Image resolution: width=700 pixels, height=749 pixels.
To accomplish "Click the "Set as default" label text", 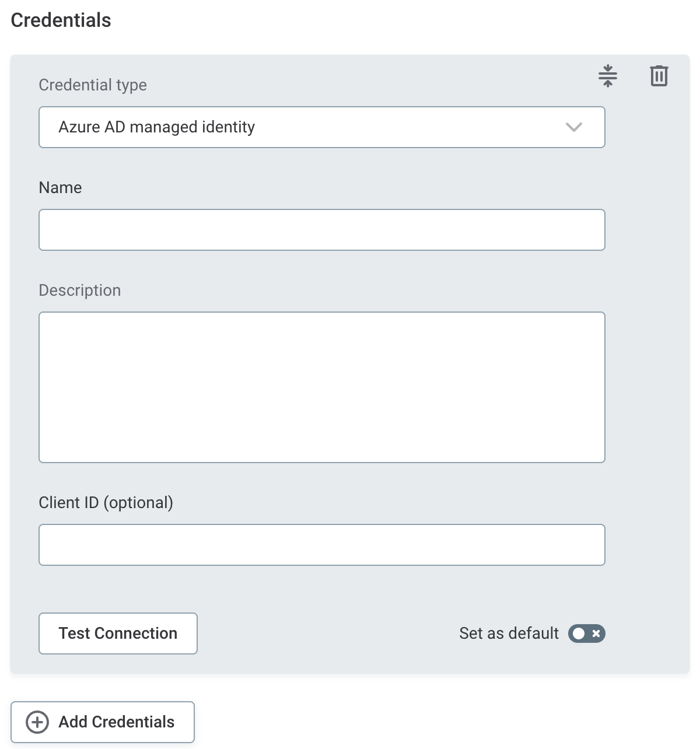I will [x=509, y=633].
